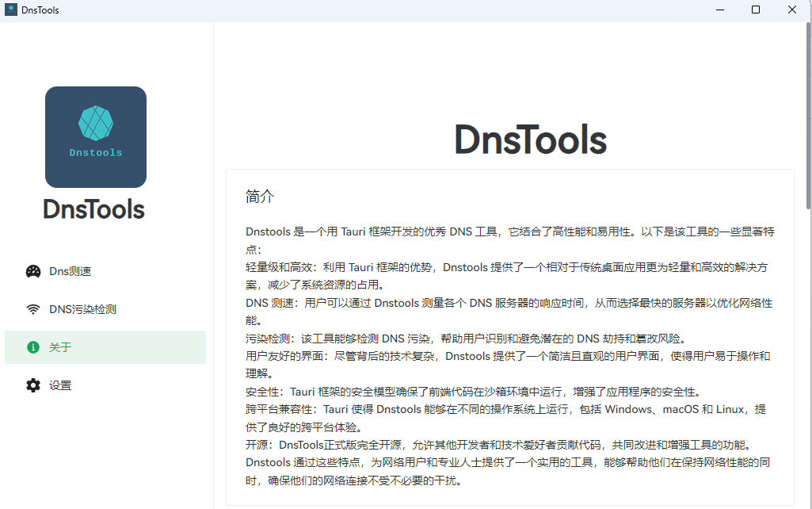Click the Dns测速 speedometer icon
This screenshot has height=509, width=812.
[33, 271]
